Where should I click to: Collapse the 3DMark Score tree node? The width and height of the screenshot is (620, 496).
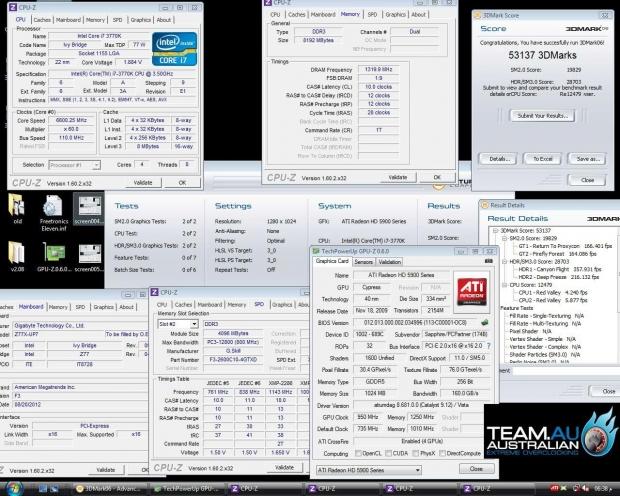click(x=495, y=231)
